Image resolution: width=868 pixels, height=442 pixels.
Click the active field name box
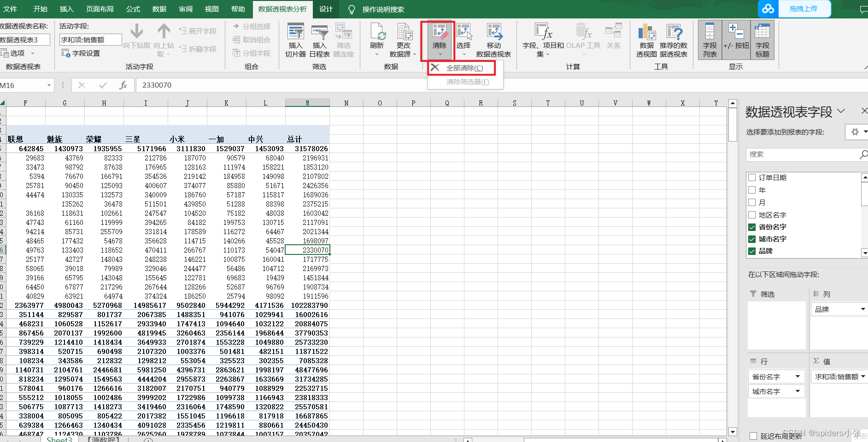[x=90, y=40]
